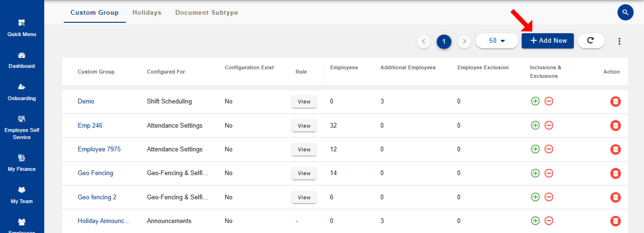Image resolution: width=644 pixels, height=233 pixels.
Task: Click green plus inclusion for Emp 246
Action: click(535, 125)
